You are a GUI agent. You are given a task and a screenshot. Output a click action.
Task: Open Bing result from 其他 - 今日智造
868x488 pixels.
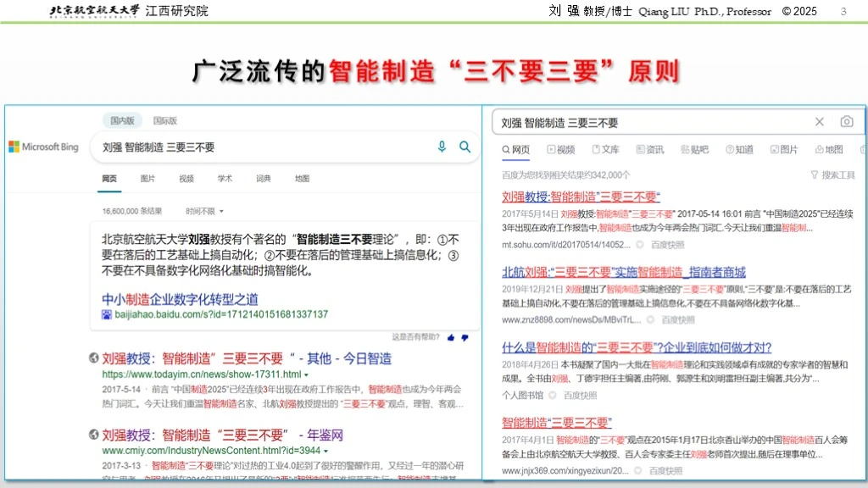(247, 358)
